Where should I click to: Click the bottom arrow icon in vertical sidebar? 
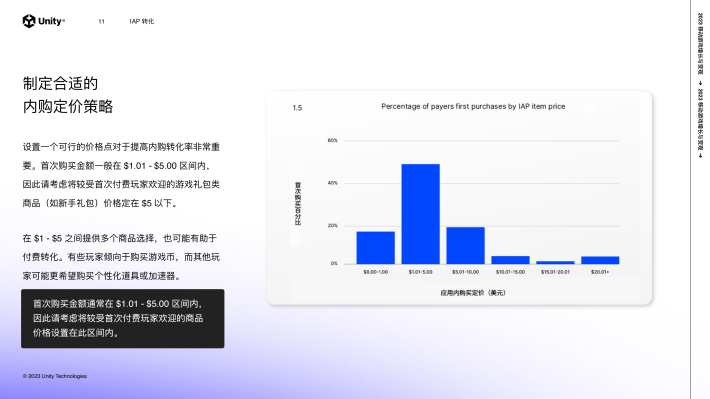700,156
